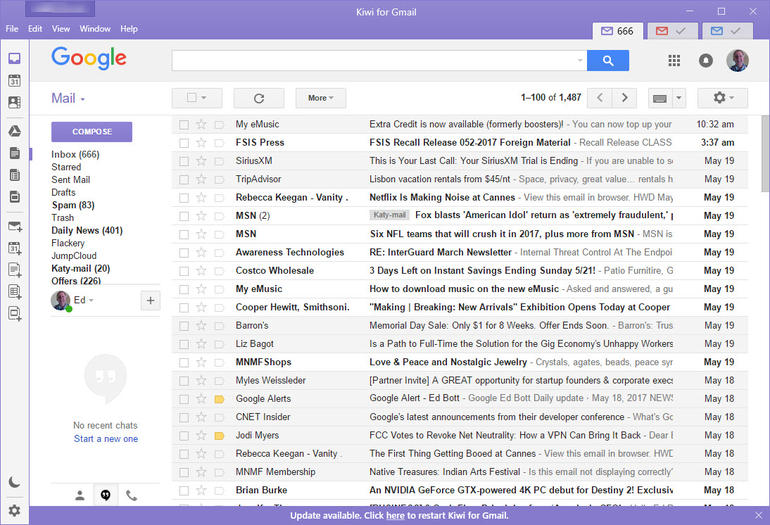
Task: Open the select-all checkbox dropdown
Action: (x=204, y=98)
